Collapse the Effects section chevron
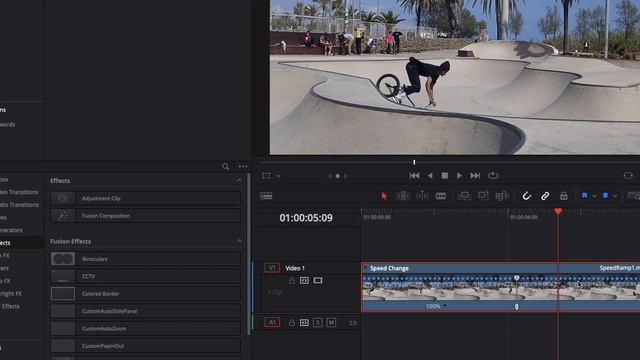The width and height of the screenshot is (640, 360). click(239, 180)
